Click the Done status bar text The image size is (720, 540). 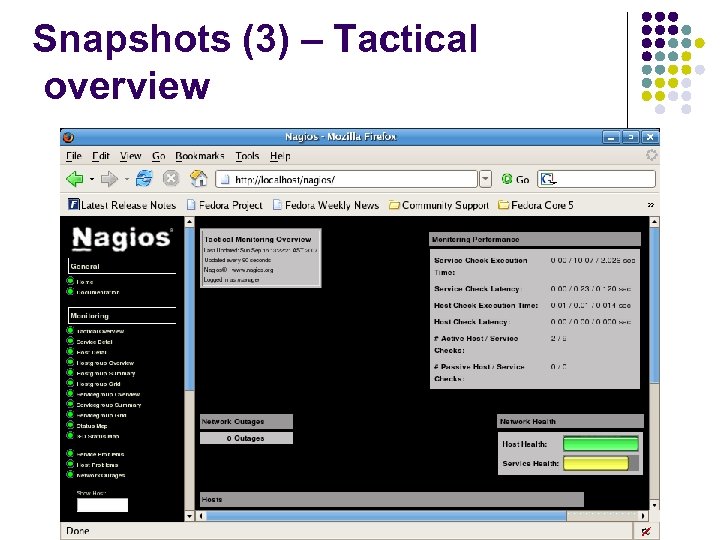tap(78, 531)
